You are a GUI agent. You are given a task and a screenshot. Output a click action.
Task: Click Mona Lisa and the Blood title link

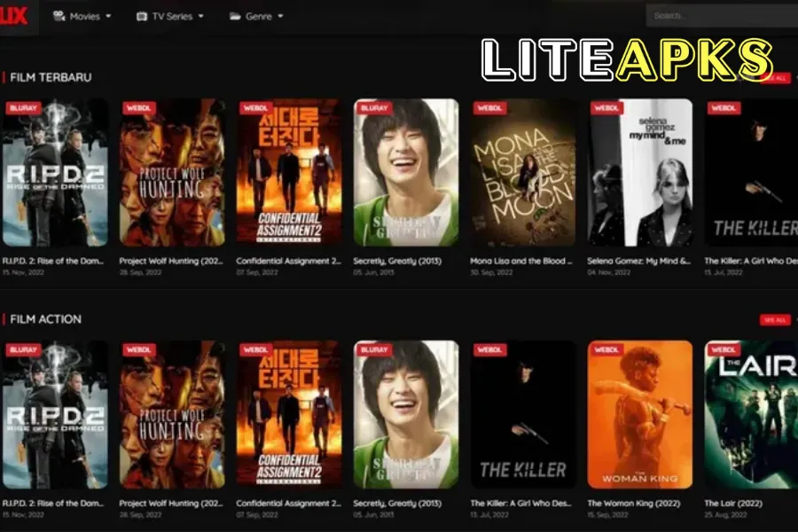[x=521, y=262]
